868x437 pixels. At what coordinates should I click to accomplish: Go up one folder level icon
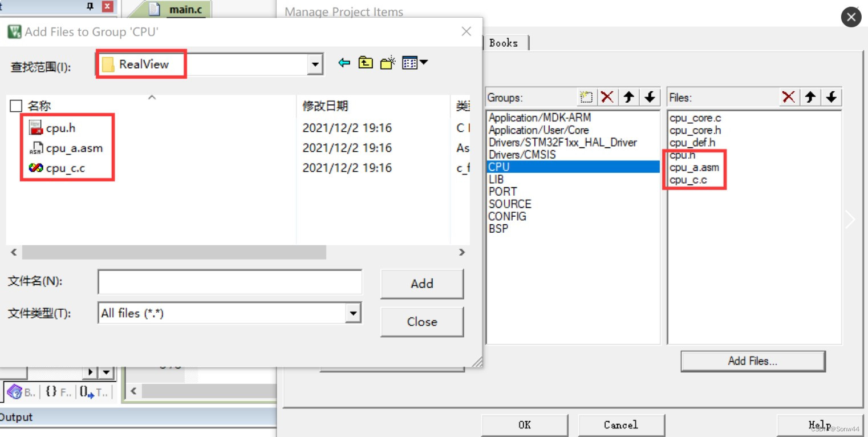[366, 63]
